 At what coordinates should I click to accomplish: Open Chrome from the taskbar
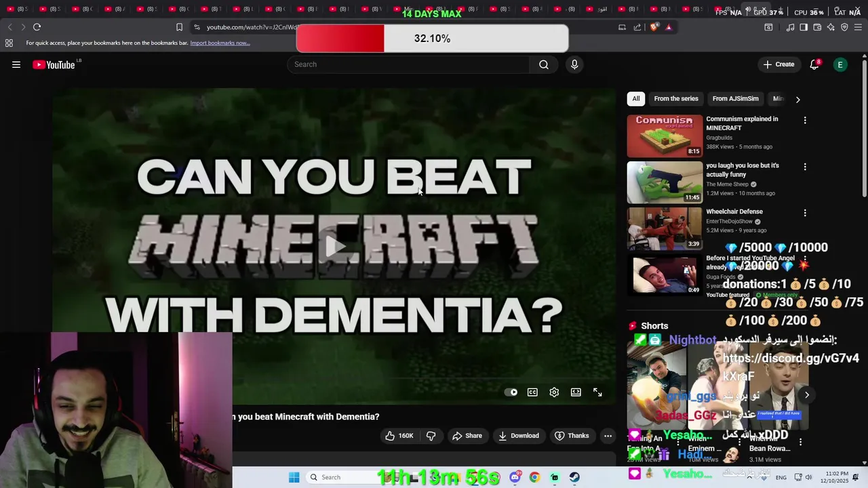click(534, 477)
